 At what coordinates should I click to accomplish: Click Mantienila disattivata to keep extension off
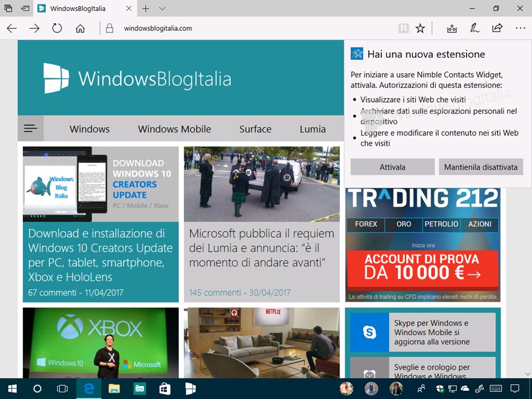[x=481, y=167]
